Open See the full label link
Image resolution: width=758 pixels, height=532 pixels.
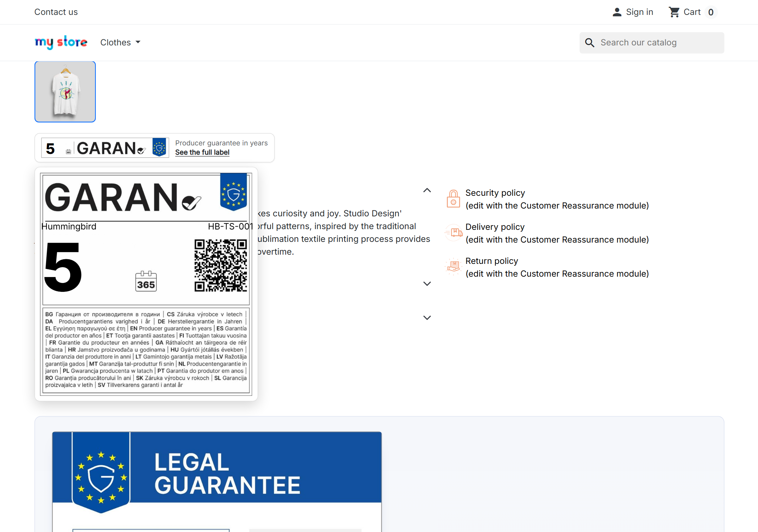coord(202,152)
